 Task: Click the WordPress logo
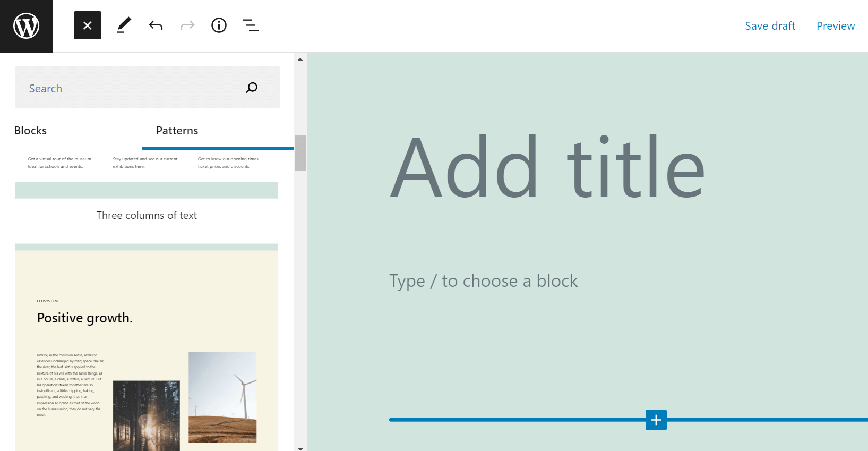coord(26,25)
